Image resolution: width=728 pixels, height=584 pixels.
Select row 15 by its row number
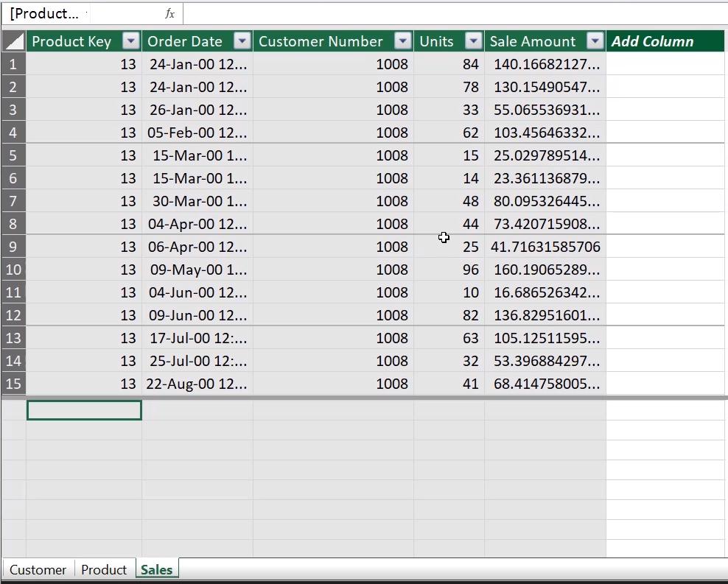point(13,384)
